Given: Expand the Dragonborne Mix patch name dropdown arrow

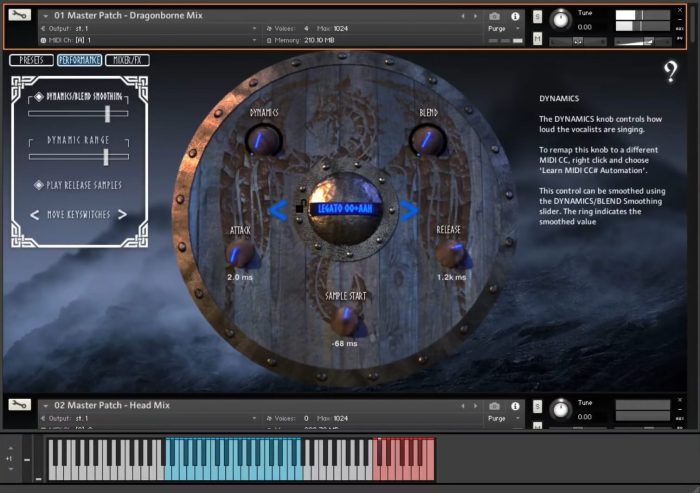Looking at the screenshot, I should pyautogui.click(x=46, y=16).
